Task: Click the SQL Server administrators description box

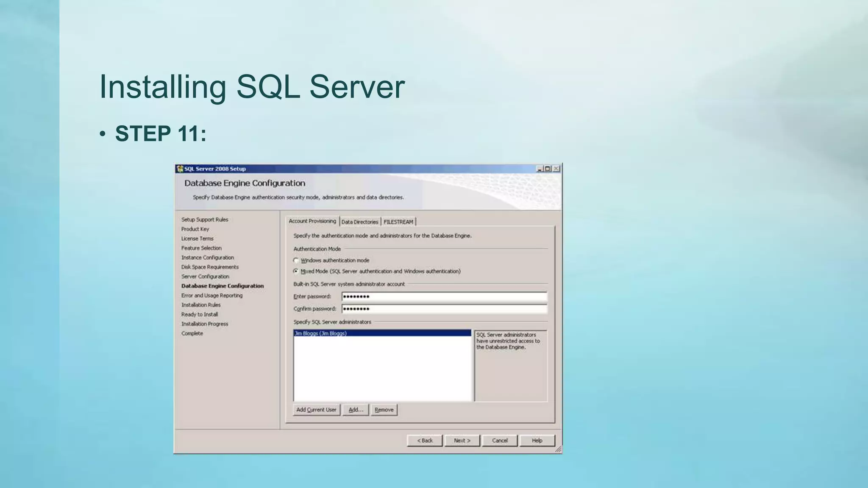Action: pos(511,366)
